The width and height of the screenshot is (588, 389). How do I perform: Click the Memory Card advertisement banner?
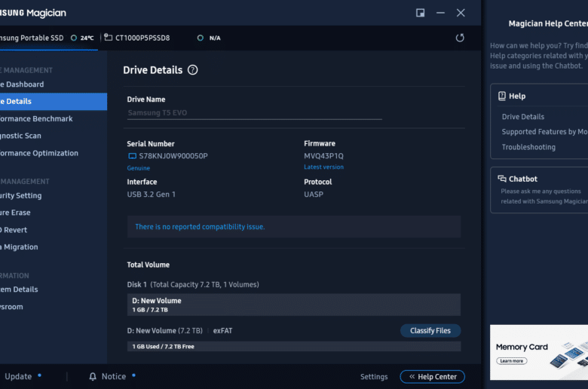click(x=539, y=352)
